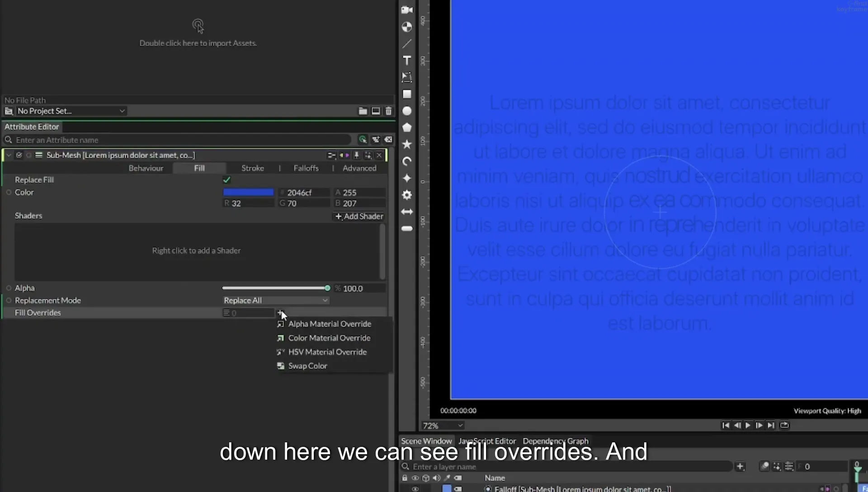The width and height of the screenshot is (868, 492).
Task: Toggle the loop playback button
Action: tap(784, 425)
